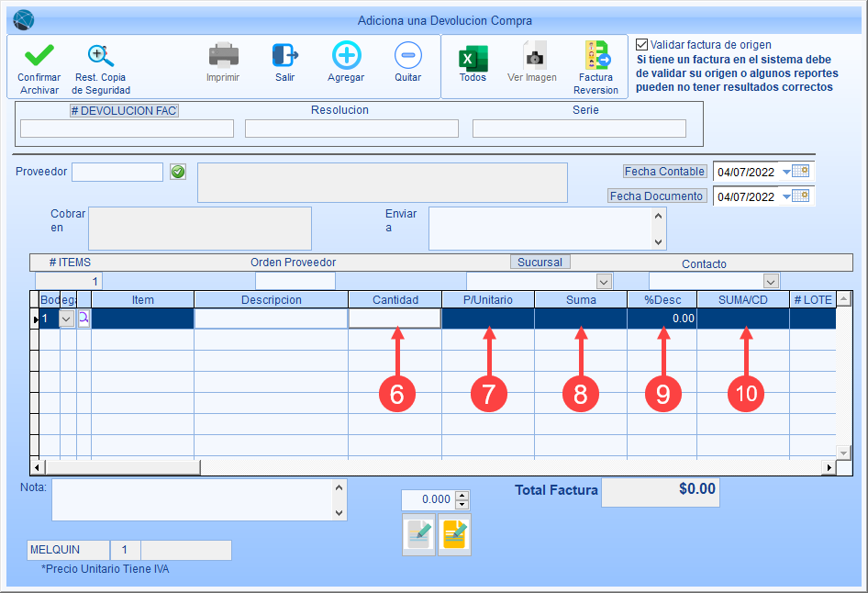Click the Proveedor code input field
The width and height of the screenshot is (868, 593).
coord(117,172)
